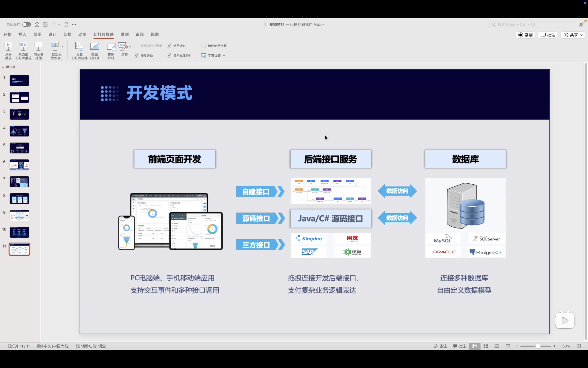Screen dimensions: 588x368
Task: Select slide 9 thumbnail
Action: [x=19, y=215]
